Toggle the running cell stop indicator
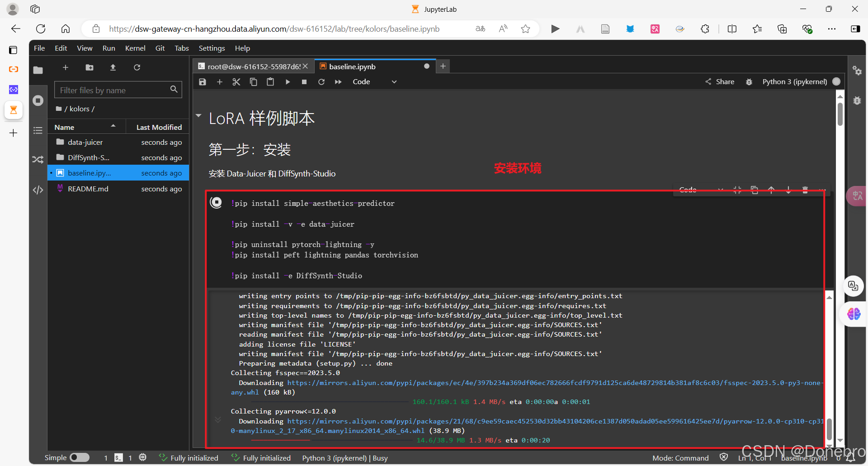This screenshot has width=868, height=466. coord(216,202)
